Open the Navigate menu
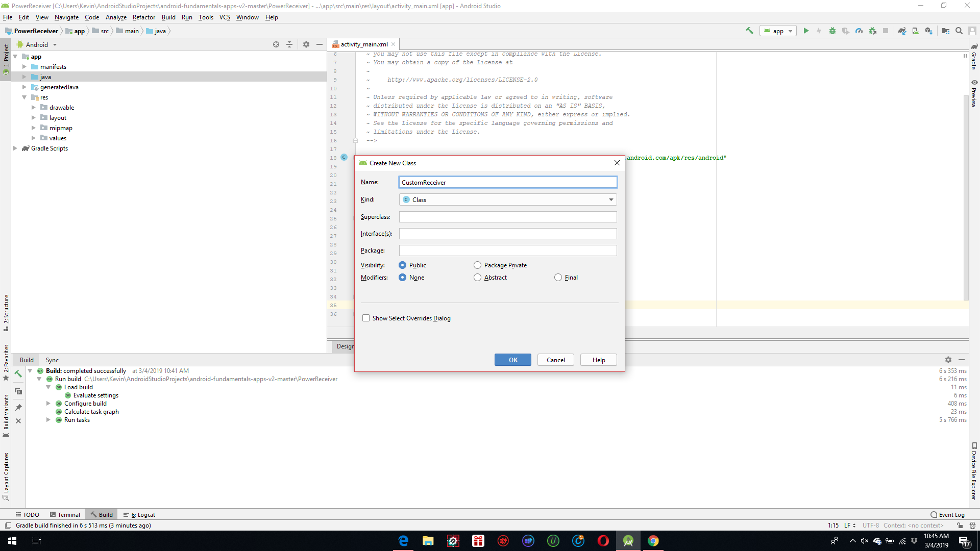This screenshot has height=551, width=980. pyautogui.click(x=66, y=17)
